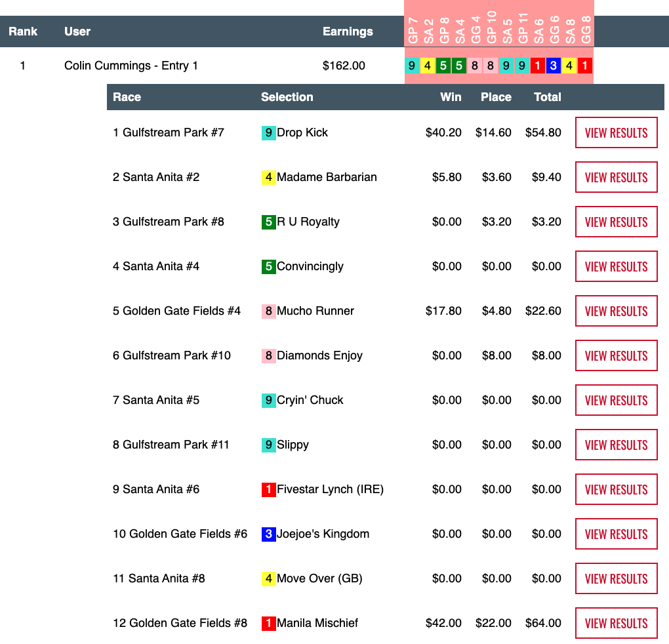Click the Rank column header
The width and height of the screenshot is (669, 644).
pos(23,31)
